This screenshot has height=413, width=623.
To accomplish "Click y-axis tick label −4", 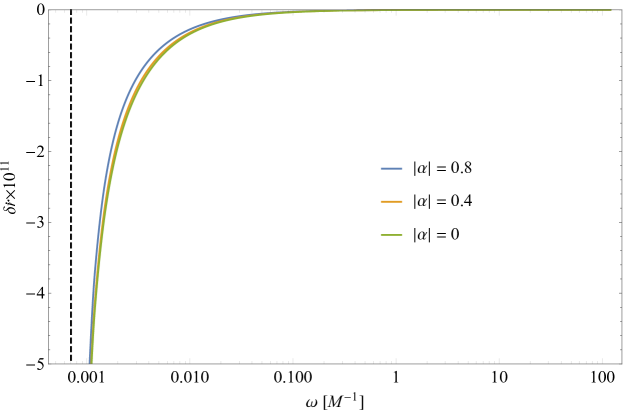I will click(x=35, y=293).
